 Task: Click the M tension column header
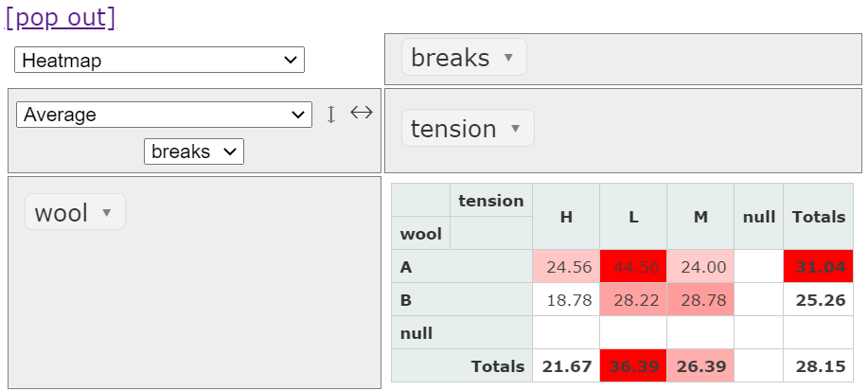(700, 217)
